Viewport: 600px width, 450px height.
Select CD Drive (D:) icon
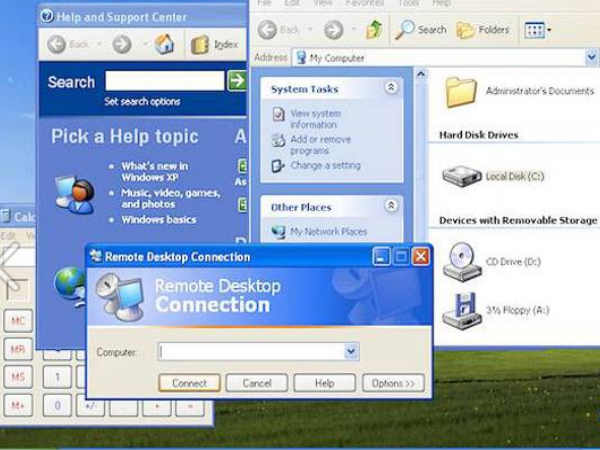pyautogui.click(x=462, y=262)
